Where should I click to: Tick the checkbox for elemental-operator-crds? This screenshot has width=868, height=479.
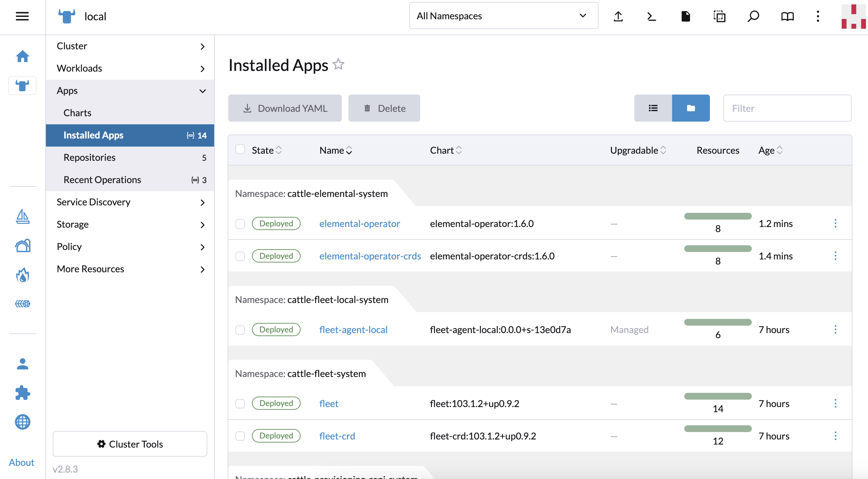pyautogui.click(x=240, y=256)
